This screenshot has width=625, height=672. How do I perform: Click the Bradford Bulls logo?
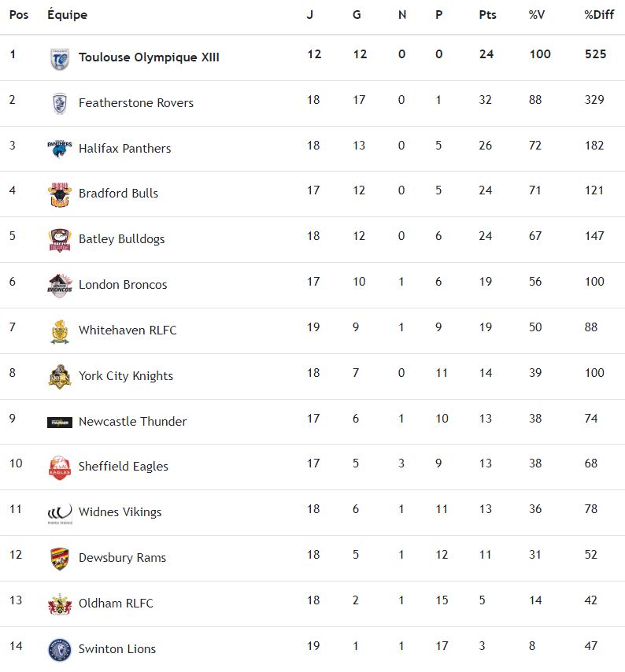click(x=60, y=194)
